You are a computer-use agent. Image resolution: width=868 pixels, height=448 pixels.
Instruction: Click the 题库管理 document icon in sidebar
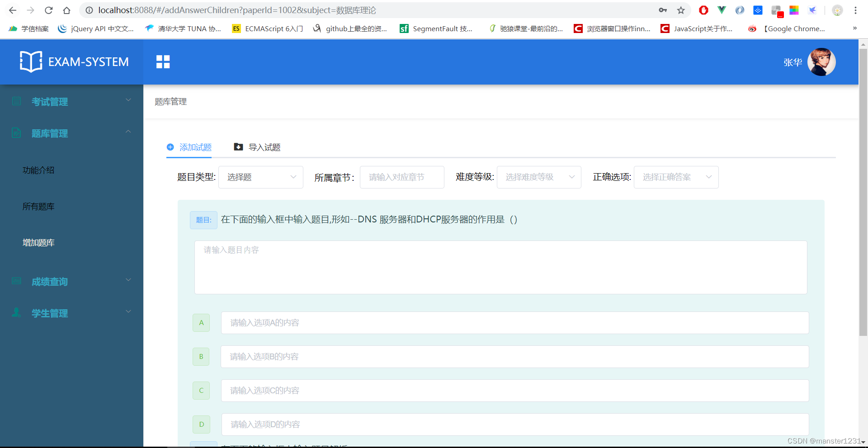point(16,132)
